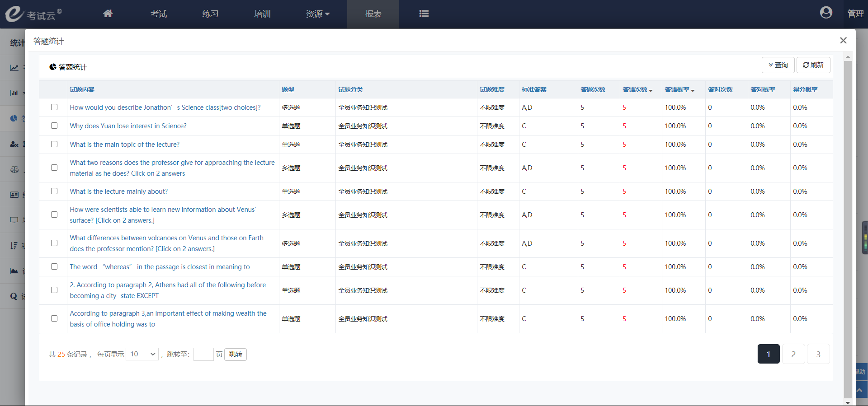Tick checkbox for Athens city-state EXCEPT question
The width and height of the screenshot is (868, 406).
54,290
